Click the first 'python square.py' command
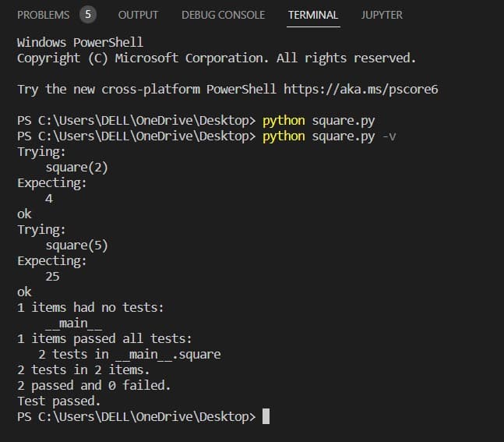504x442 pixels. (x=312, y=120)
